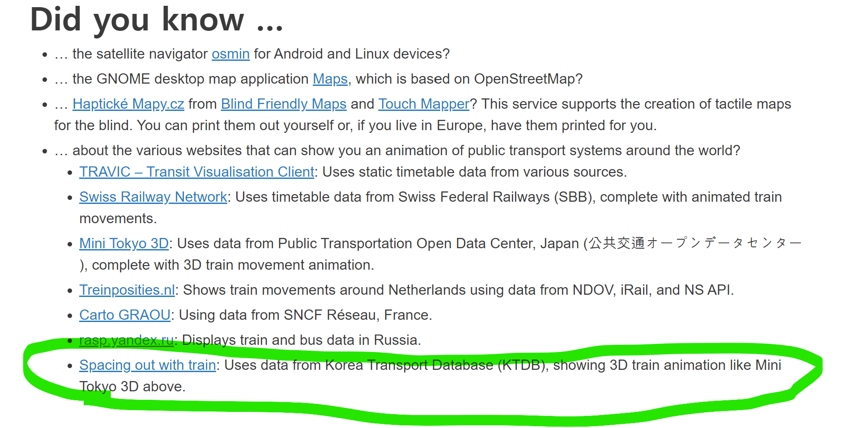Click text 'Shows train movements around Netherlands'
The height and width of the screenshot is (428, 868).
click(324, 290)
